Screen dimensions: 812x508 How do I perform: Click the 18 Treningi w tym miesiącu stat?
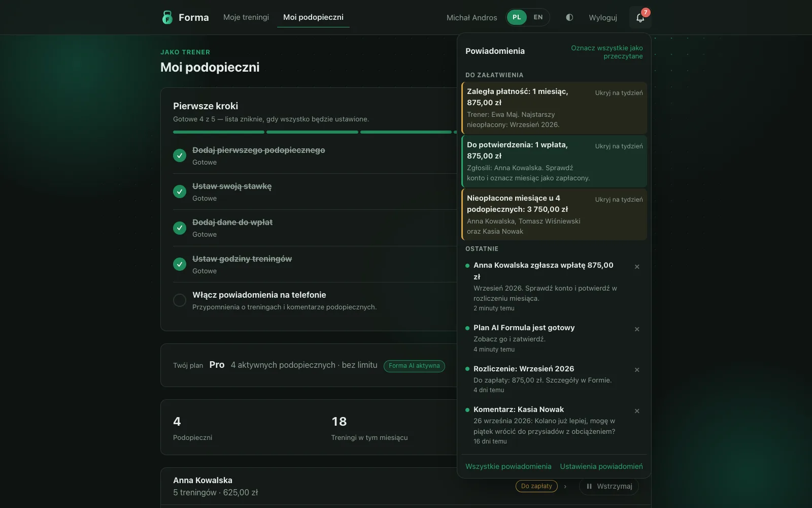click(369, 428)
